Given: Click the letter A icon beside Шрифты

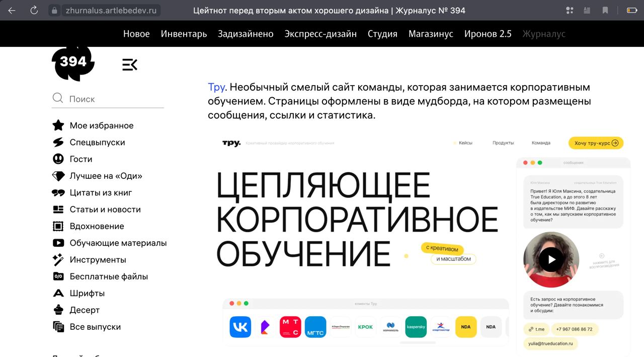Looking at the screenshot, I should coord(58,293).
